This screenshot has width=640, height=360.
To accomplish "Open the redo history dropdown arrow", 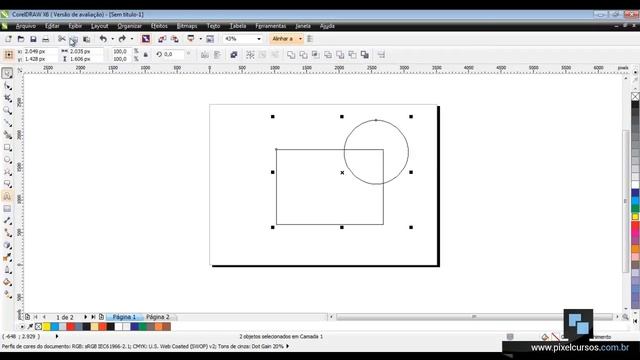I will pyautogui.click(x=131, y=39).
